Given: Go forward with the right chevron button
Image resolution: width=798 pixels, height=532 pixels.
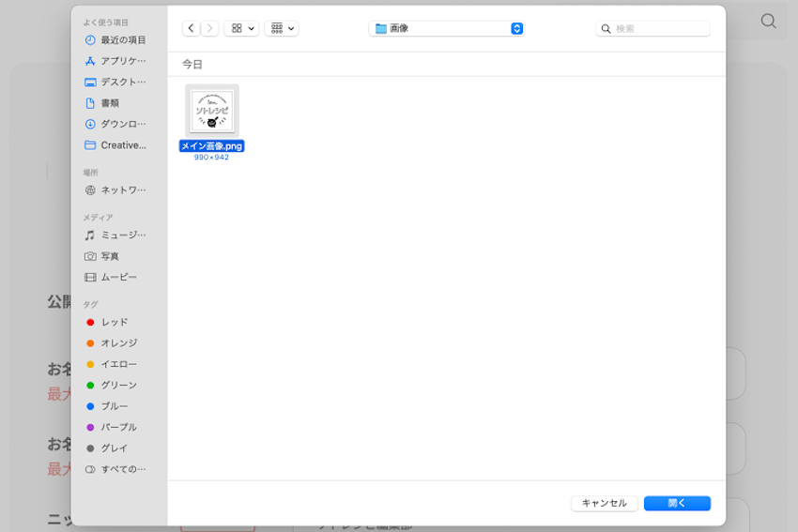Looking at the screenshot, I should point(209,28).
